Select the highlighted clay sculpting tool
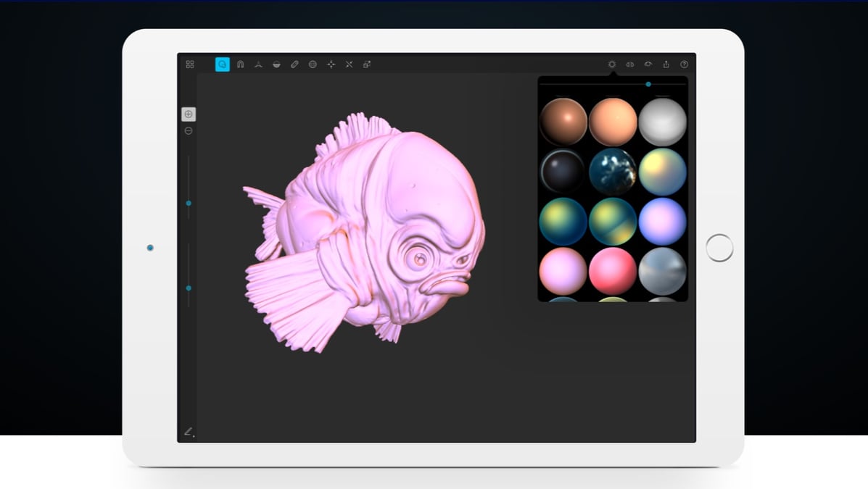Viewport: 868px width, 489px height. (222, 64)
